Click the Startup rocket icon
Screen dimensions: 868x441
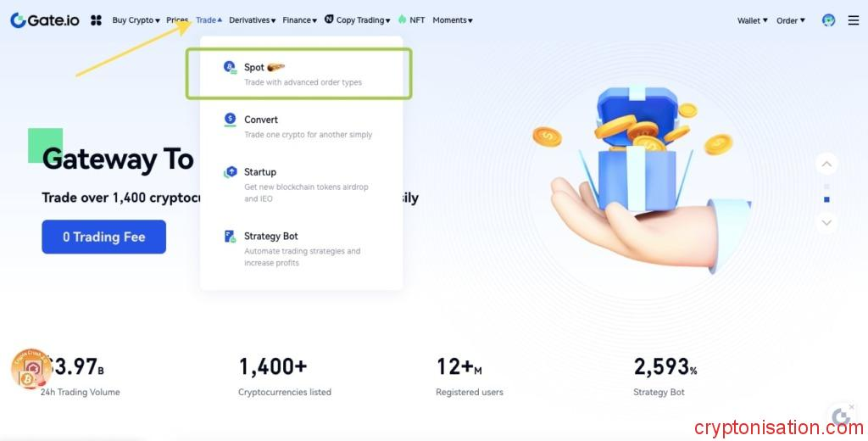230,172
